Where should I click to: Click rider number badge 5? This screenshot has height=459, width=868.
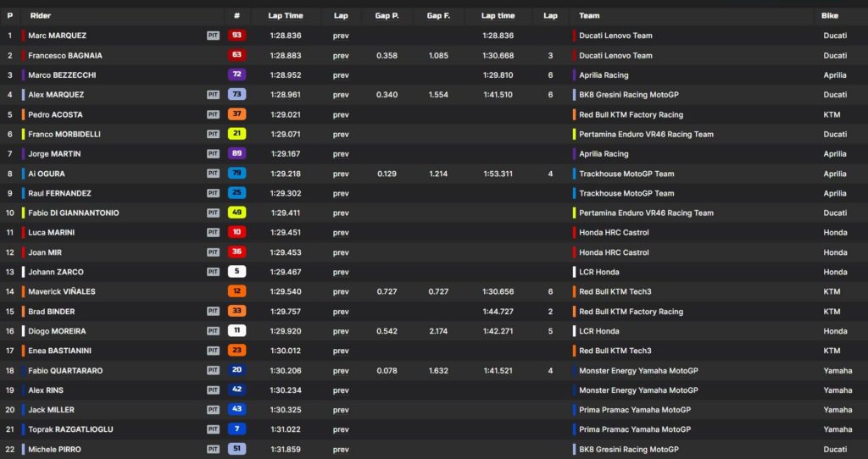tap(236, 272)
